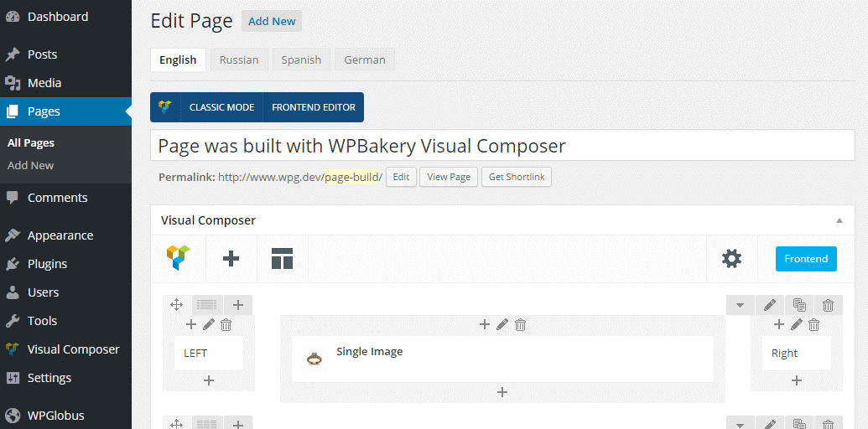This screenshot has height=429, width=868.
Task: Open Appearance settings in sidebar
Action: tap(60, 235)
